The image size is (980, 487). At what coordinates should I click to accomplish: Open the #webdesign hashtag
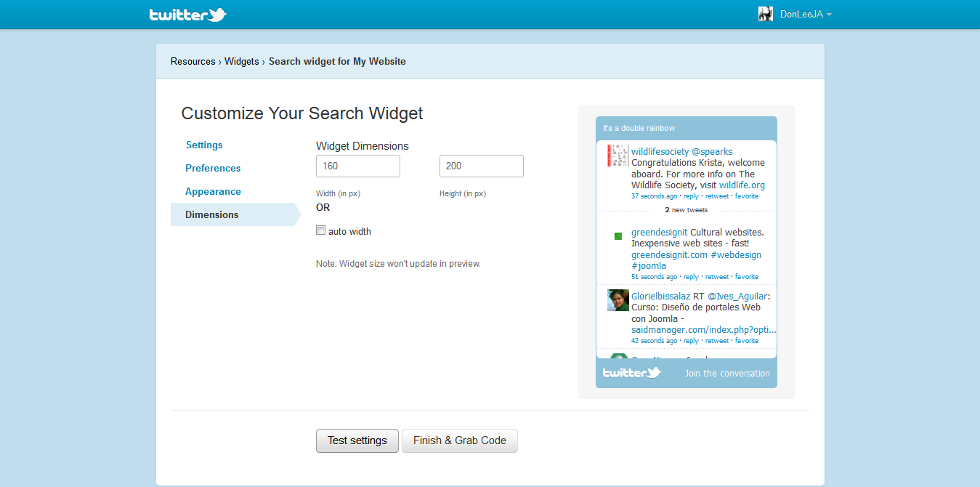click(736, 255)
